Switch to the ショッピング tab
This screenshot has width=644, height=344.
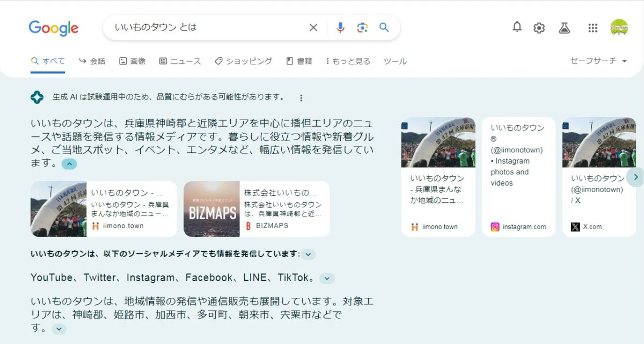pyautogui.click(x=243, y=61)
